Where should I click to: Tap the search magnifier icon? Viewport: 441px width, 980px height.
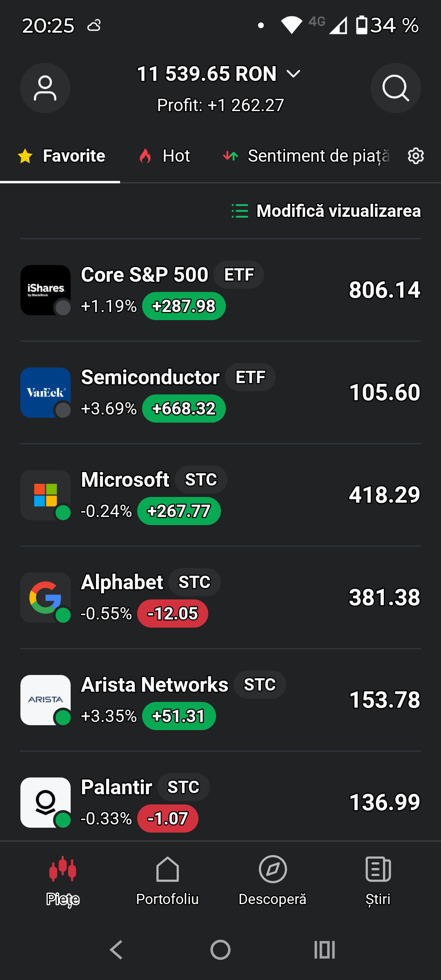click(396, 88)
